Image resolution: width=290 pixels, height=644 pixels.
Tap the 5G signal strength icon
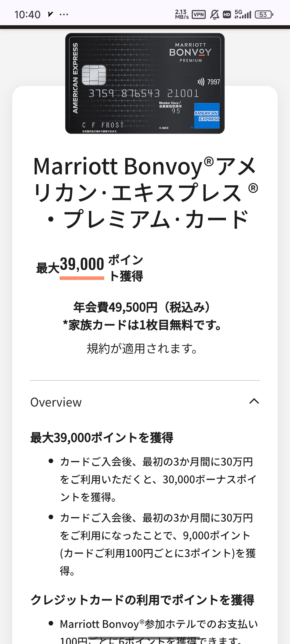point(243,14)
